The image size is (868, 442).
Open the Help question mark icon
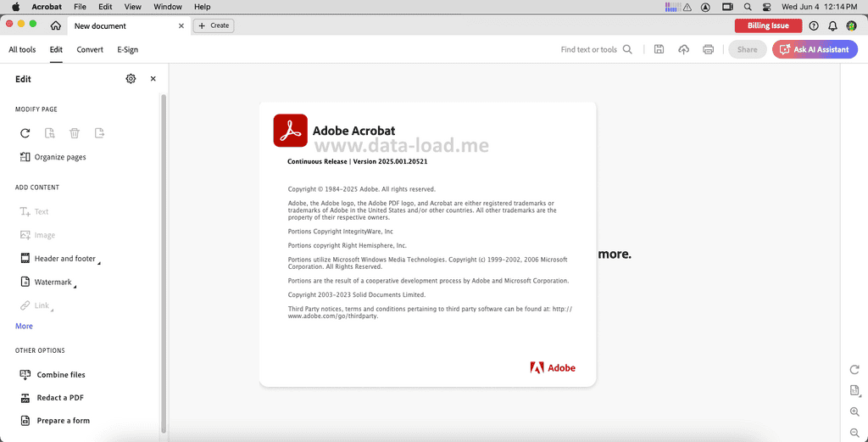[x=814, y=25]
